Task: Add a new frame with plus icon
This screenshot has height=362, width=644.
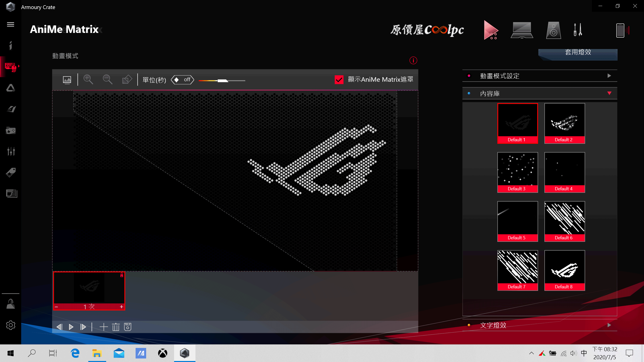Action: pyautogui.click(x=104, y=327)
